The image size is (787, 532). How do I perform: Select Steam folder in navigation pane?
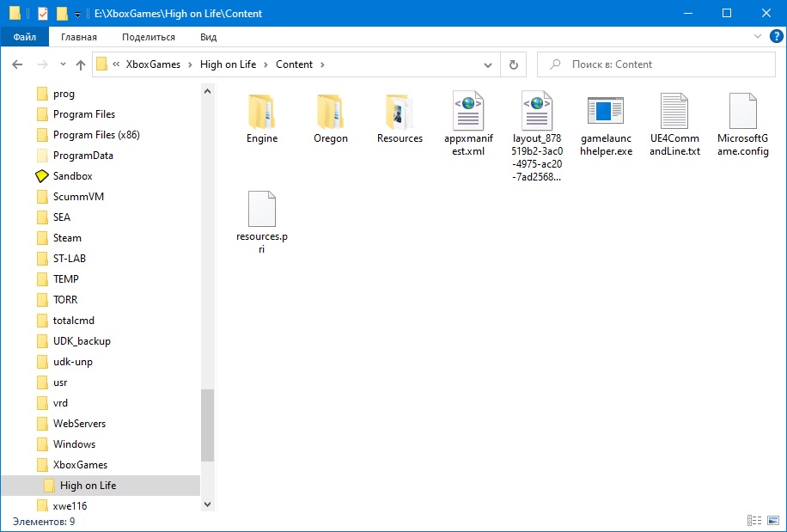pos(67,238)
